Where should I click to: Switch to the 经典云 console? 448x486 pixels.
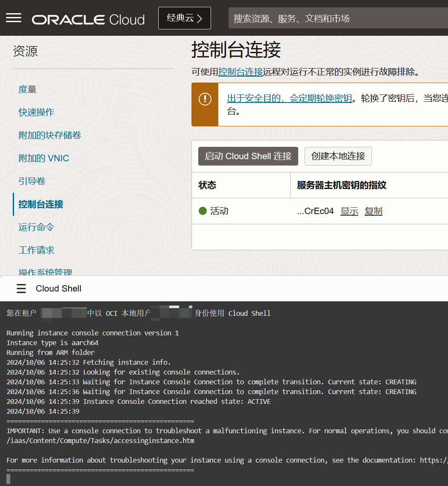point(185,18)
